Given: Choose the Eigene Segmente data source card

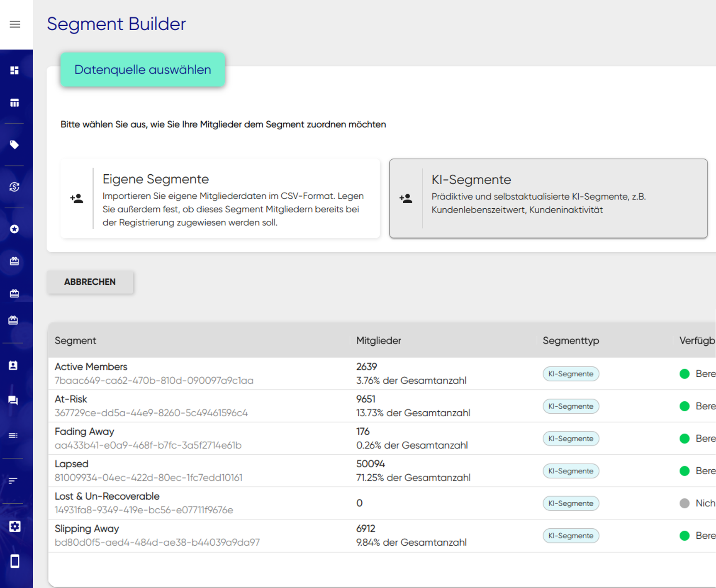Looking at the screenshot, I should 220,198.
